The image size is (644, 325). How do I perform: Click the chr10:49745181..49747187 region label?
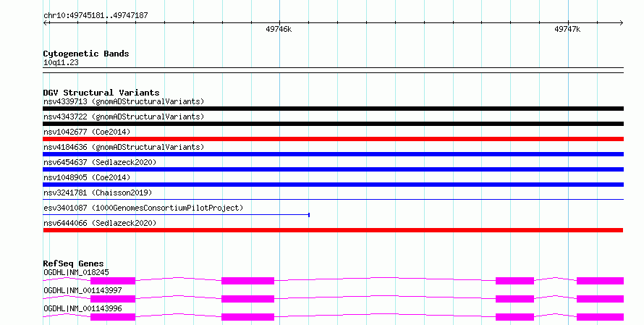click(96, 16)
